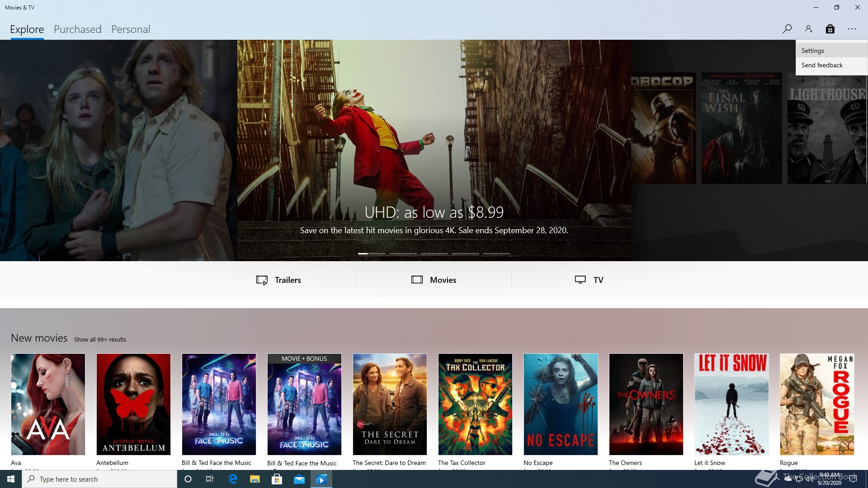Screen dimensions: 868x488
Task: Click the Antebellum title text
Action: click(112, 463)
